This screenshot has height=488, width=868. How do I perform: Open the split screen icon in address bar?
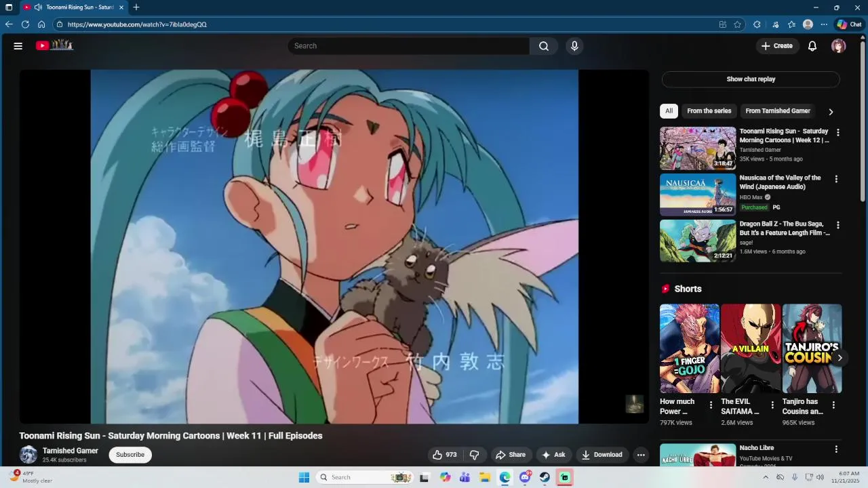pyautogui.click(x=723, y=24)
